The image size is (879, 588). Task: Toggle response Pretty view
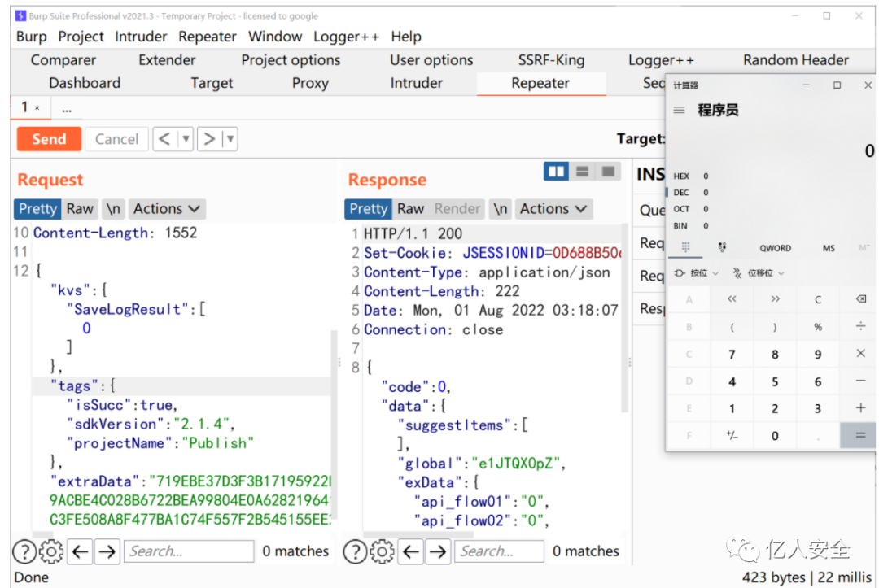(369, 209)
